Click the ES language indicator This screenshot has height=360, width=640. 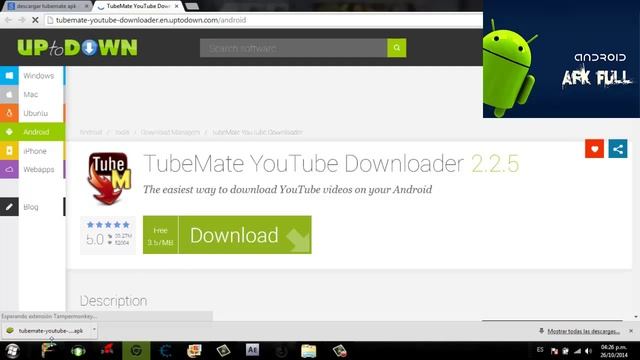coord(540,350)
